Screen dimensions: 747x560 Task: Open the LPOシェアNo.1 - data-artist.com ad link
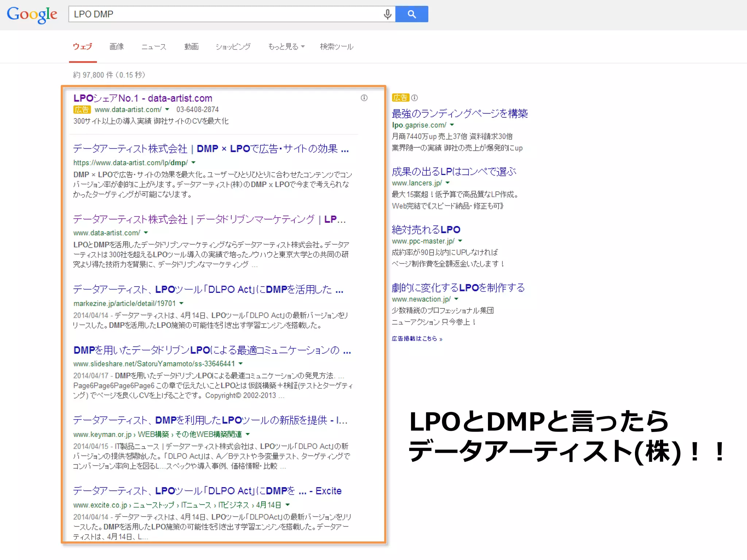pyautogui.click(x=143, y=98)
